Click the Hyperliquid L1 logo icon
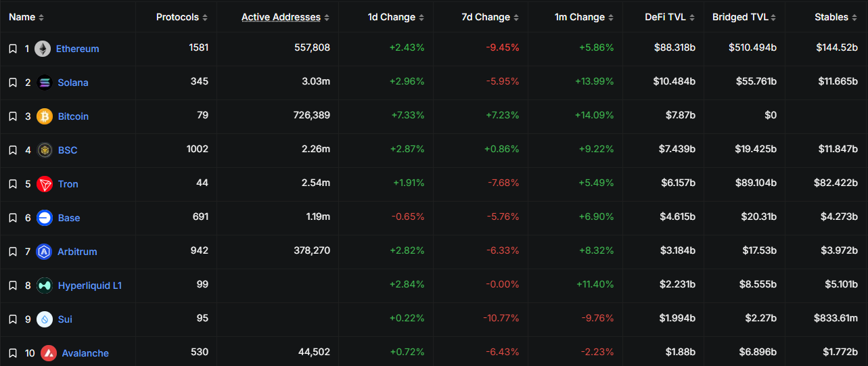This screenshot has width=868, height=366. pos(45,285)
